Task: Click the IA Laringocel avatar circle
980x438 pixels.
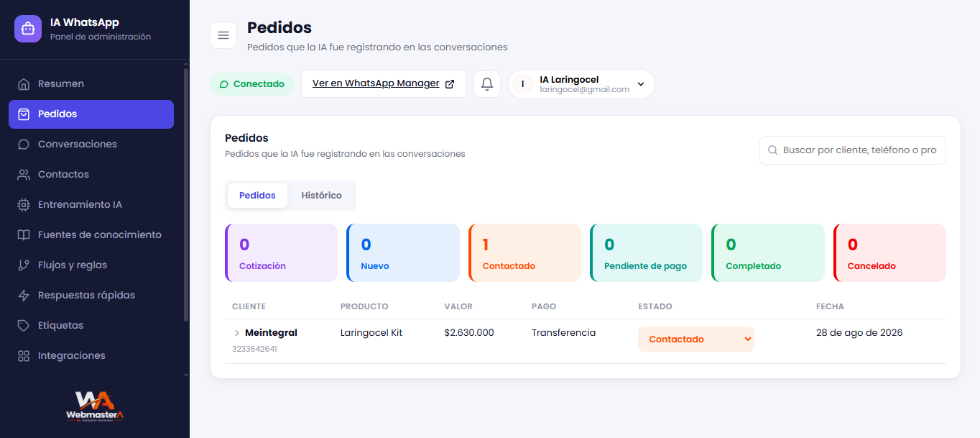Action: (x=523, y=84)
